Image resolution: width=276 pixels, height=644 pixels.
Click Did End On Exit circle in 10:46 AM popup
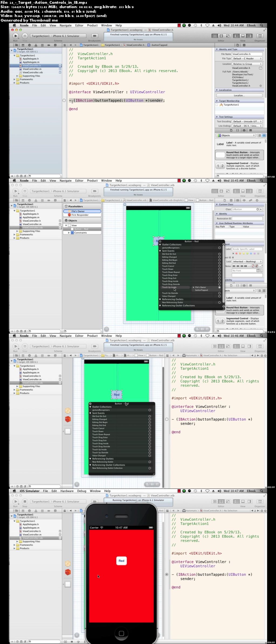pos(150,416)
